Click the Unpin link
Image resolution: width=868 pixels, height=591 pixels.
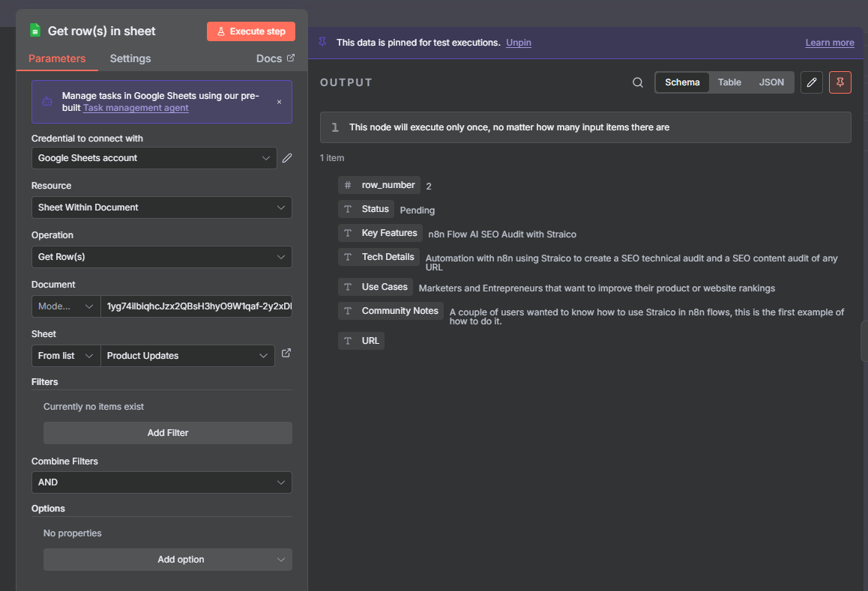[x=519, y=43]
